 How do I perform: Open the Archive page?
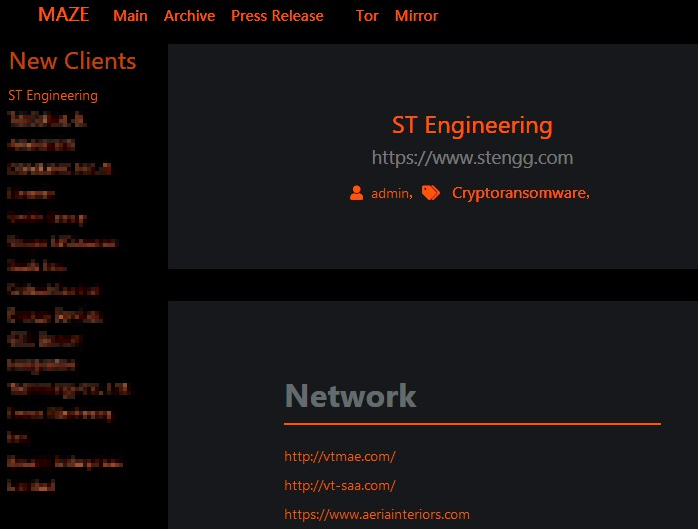[189, 16]
